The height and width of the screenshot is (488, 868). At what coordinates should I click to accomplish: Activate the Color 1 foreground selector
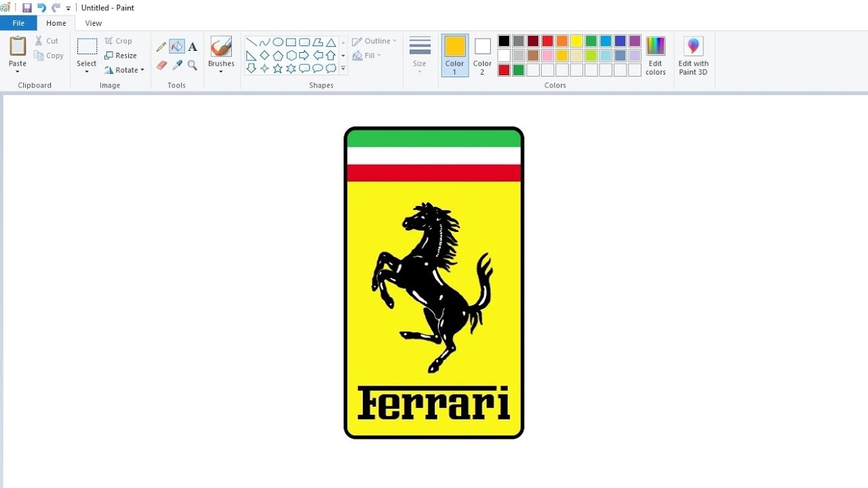coord(455,56)
